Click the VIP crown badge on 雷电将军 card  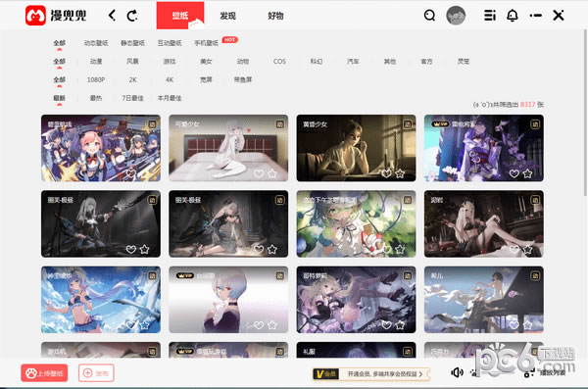(440, 124)
